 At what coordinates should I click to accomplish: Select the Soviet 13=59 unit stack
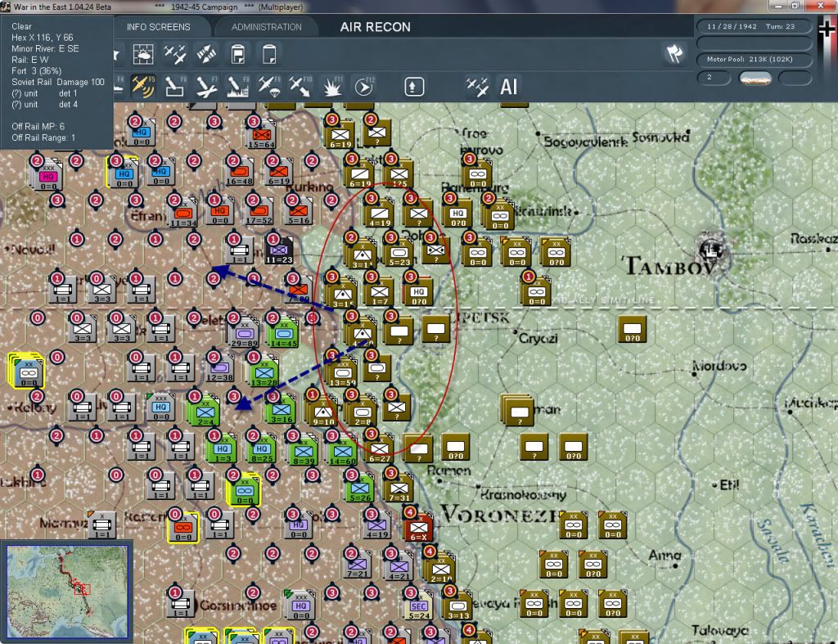[x=343, y=372]
